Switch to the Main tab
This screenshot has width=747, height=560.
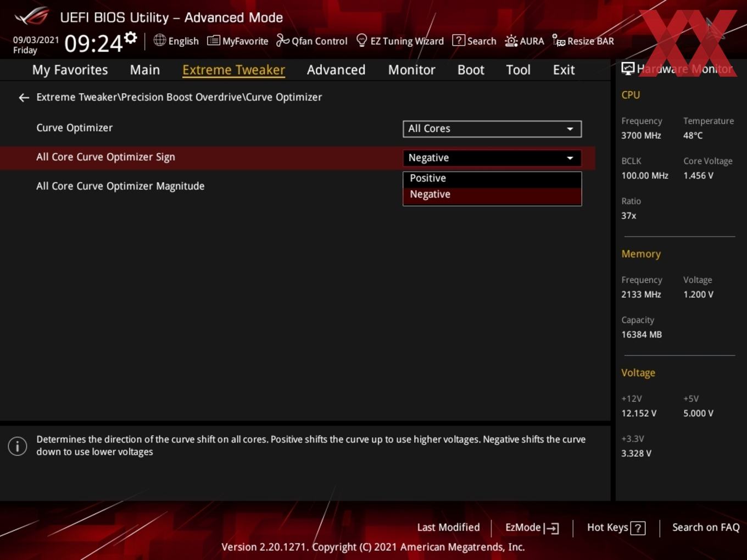pyautogui.click(x=145, y=70)
